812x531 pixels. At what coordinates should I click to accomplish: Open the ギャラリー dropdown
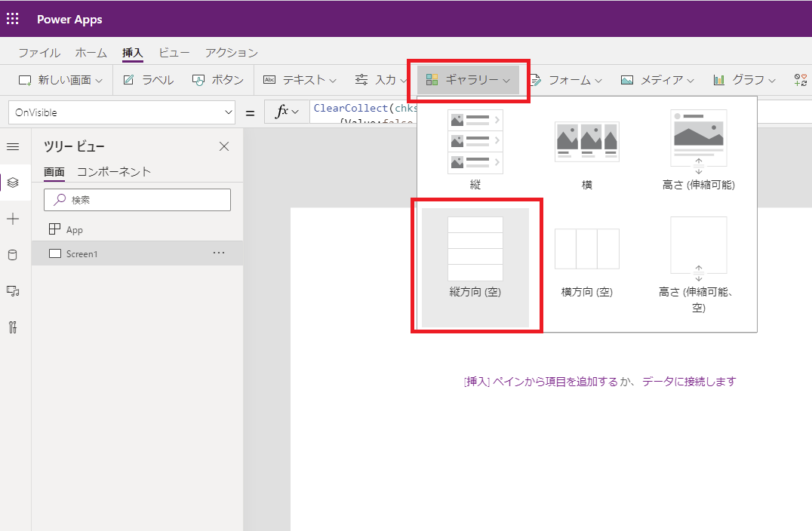pos(469,79)
